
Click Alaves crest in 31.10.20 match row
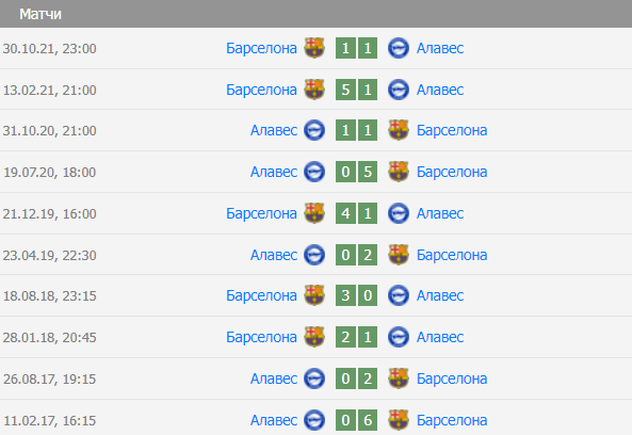pyautogui.click(x=314, y=130)
